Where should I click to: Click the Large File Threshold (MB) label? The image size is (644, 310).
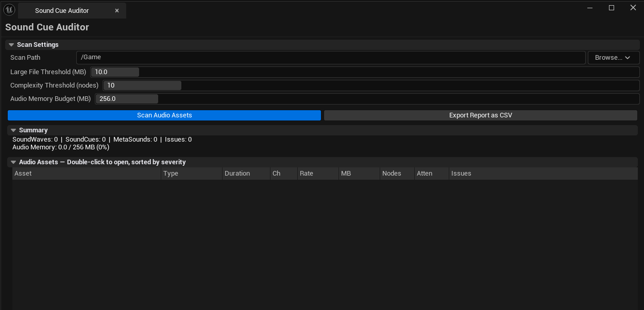[x=48, y=72]
